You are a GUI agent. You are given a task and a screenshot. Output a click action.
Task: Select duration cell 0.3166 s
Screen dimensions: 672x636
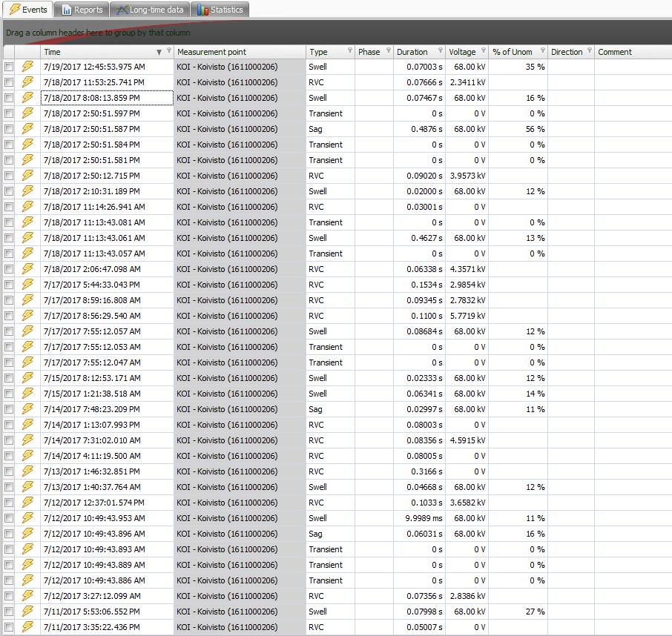pyautogui.click(x=419, y=471)
